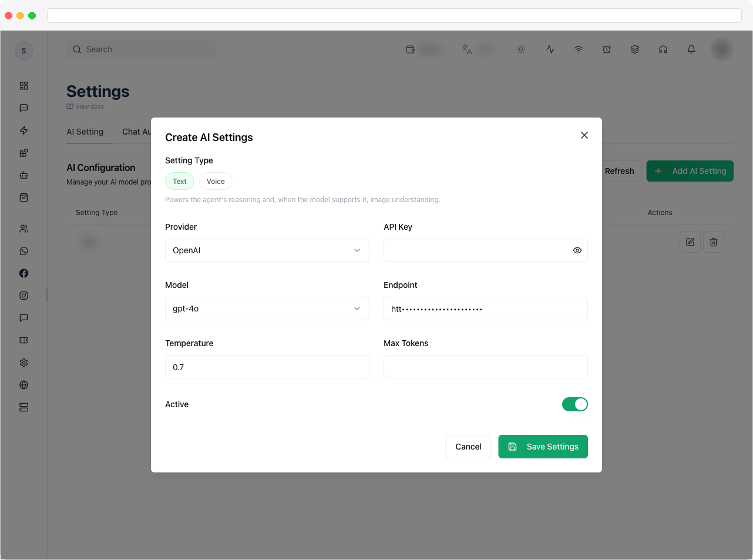Select the Voice setting type
Image resolution: width=753 pixels, height=560 pixels.
[x=216, y=182]
